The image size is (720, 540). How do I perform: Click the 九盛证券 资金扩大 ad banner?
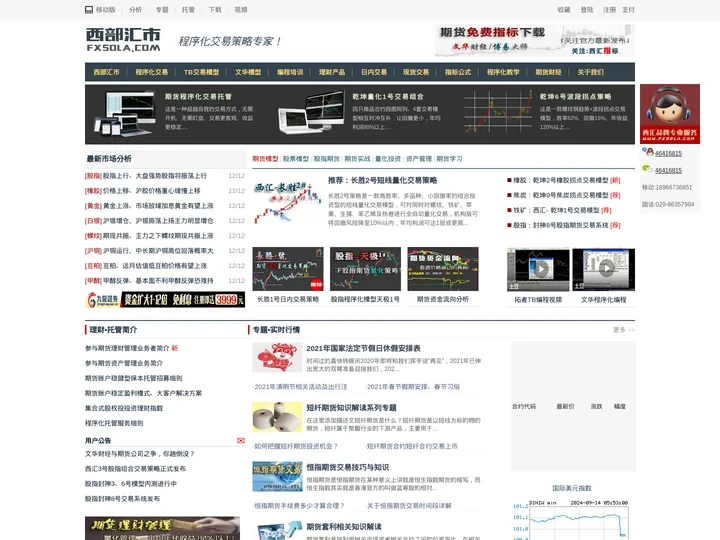pyautogui.click(x=165, y=299)
